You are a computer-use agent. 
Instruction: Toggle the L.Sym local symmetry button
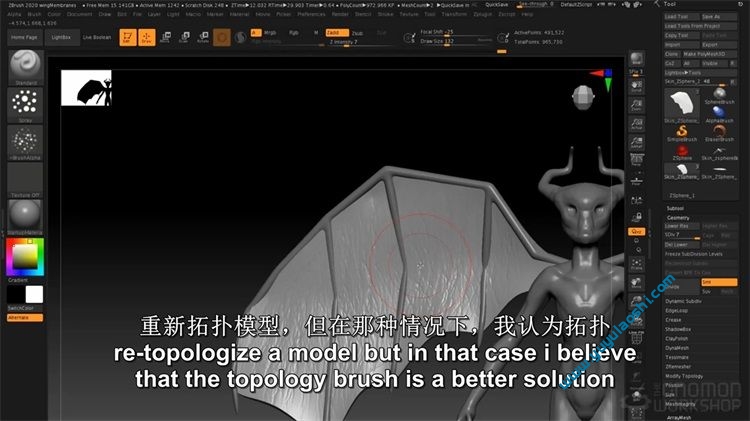[636, 200]
